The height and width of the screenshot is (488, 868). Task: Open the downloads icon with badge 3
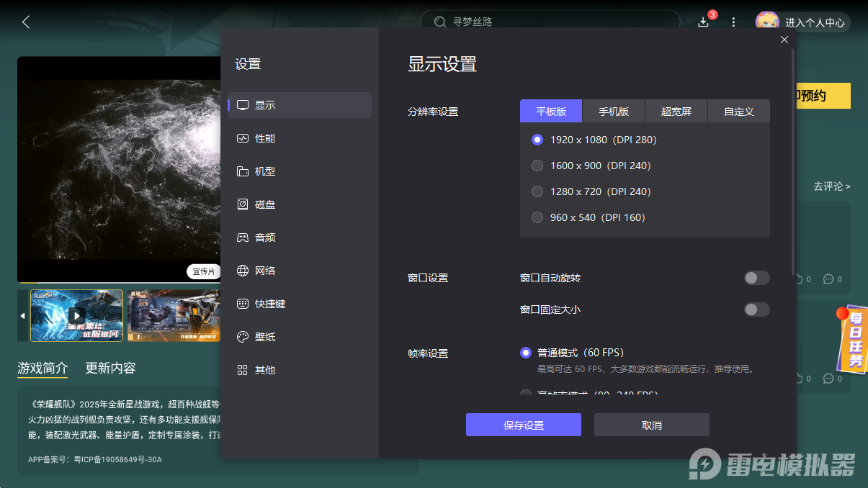coord(702,22)
